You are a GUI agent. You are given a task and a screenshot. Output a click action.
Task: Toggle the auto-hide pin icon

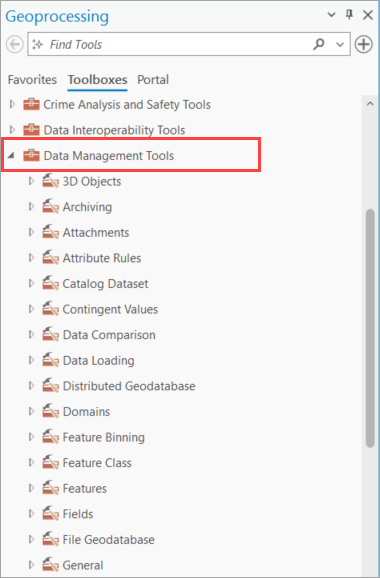(349, 15)
